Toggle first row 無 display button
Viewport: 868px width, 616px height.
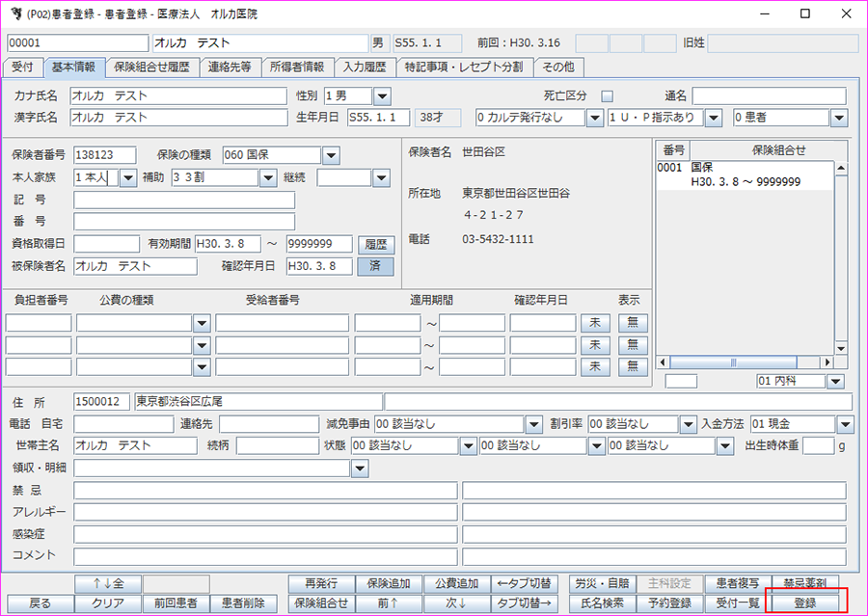point(633,323)
